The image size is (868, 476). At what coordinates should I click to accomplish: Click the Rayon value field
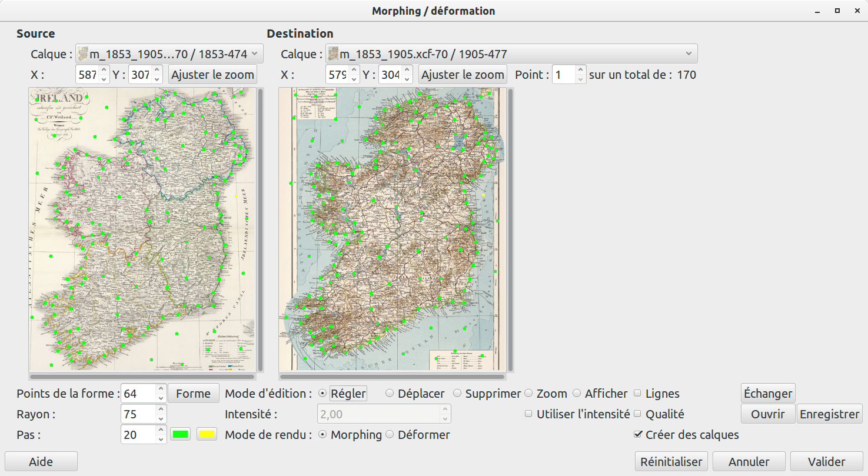coord(138,414)
